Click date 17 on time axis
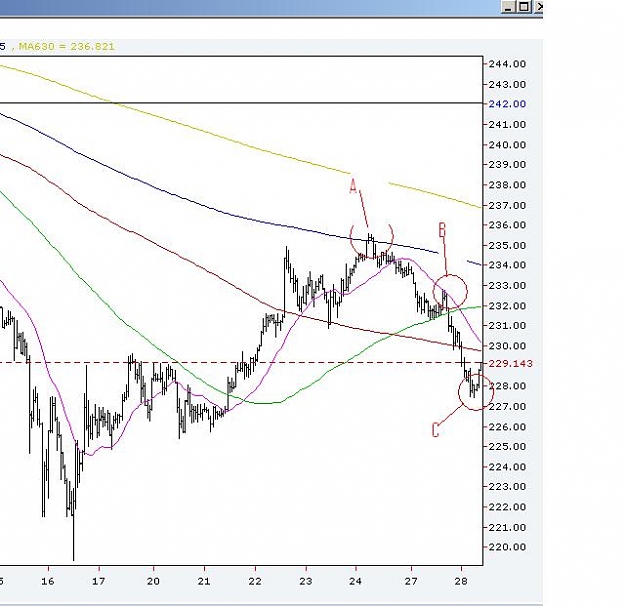This screenshot has height=606, width=625. pyautogui.click(x=98, y=581)
